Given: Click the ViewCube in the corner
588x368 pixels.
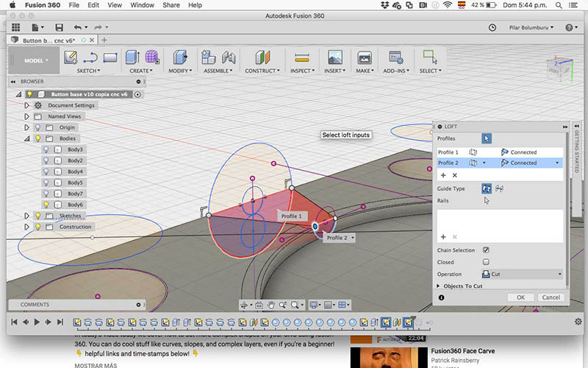Looking at the screenshot, I should pyautogui.click(x=559, y=69).
